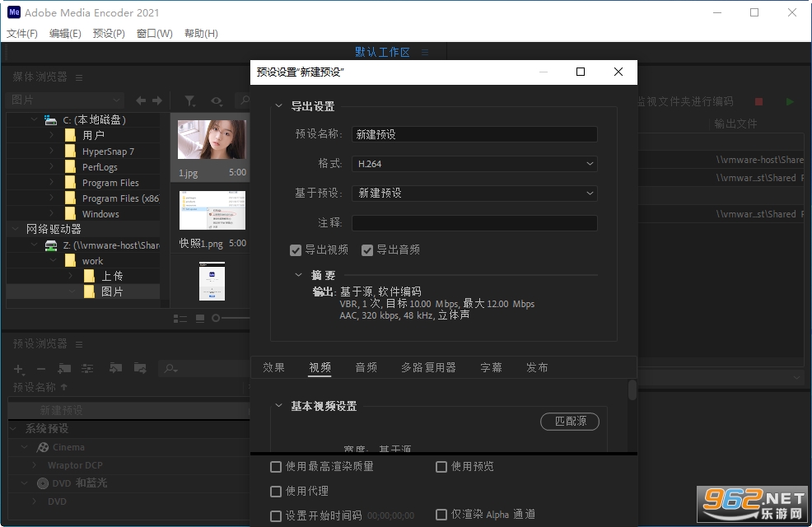Collapse the 网络驱动器 tree node
812x527 pixels.
(15, 228)
